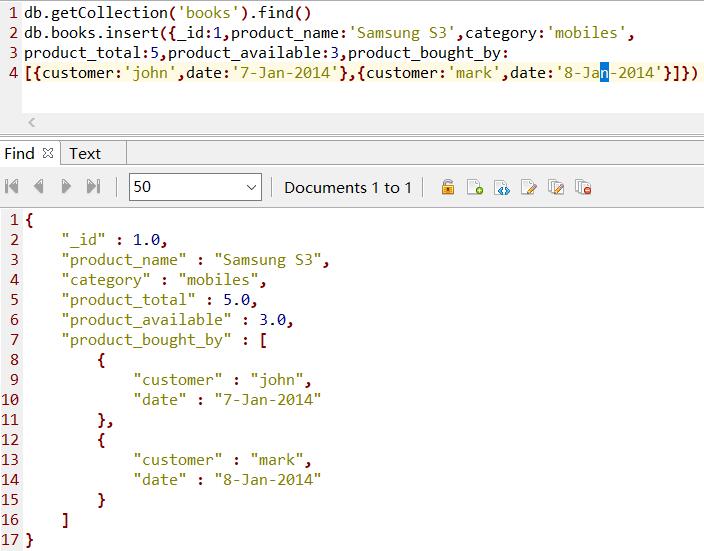This screenshot has height=551, width=704.
Task: Click the "mark" customer value in results
Action: [277, 460]
